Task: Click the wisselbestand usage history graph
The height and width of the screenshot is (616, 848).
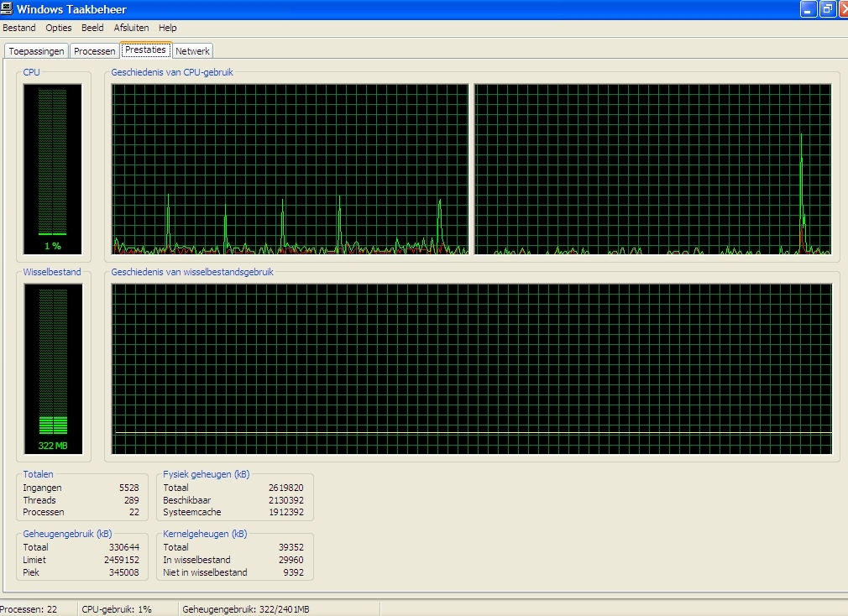Action: [472, 368]
